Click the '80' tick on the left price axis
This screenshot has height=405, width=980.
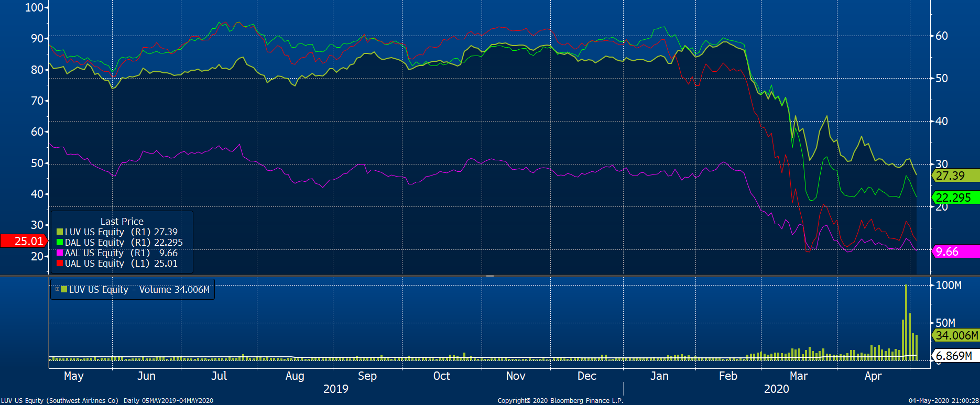(x=37, y=70)
